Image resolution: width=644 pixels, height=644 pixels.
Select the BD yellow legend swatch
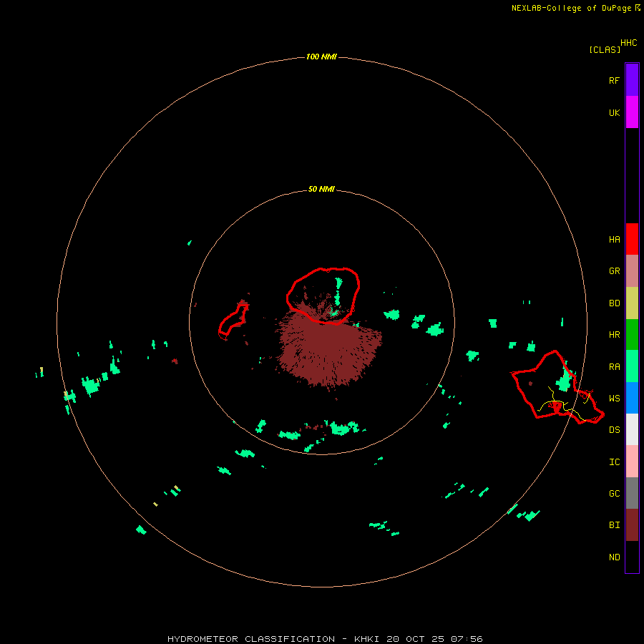[x=632, y=303]
